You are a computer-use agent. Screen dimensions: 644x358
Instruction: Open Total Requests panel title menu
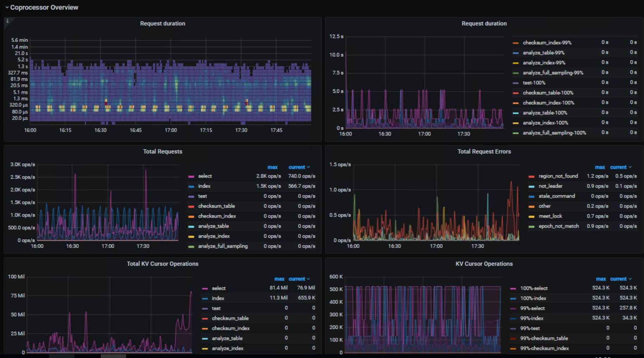(x=162, y=151)
